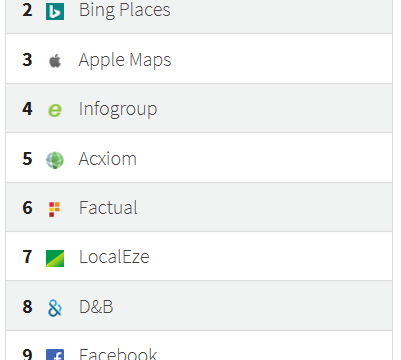Click the Apple Maps apple icon
The width and height of the screenshot is (401, 360).
point(55,61)
